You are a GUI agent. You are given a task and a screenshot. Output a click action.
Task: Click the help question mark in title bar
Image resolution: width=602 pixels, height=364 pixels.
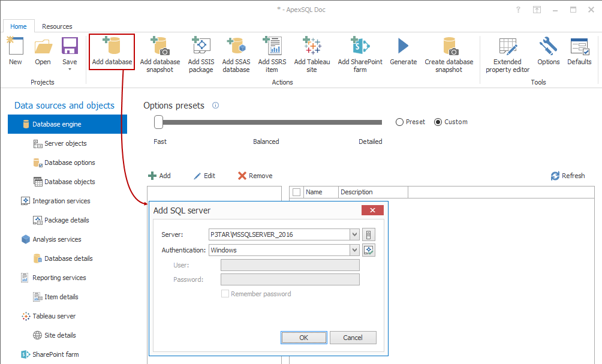click(x=518, y=10)
